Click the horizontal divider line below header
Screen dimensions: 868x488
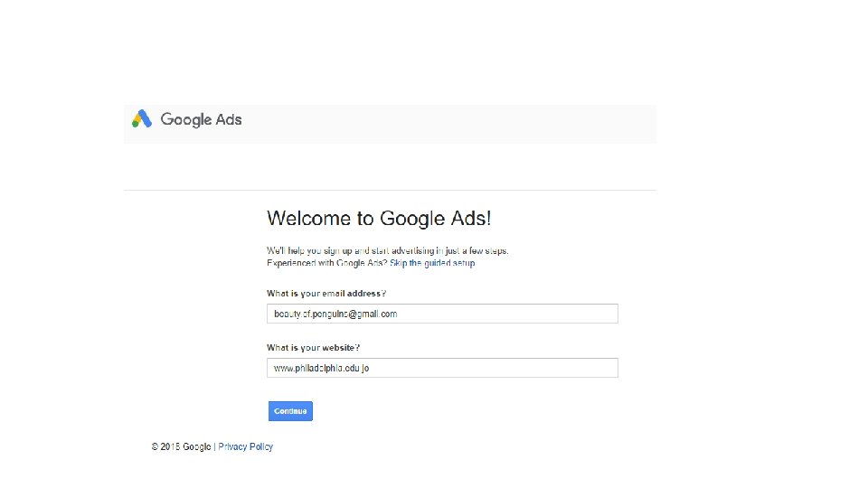pyautogui.click(x=390, y=190)
